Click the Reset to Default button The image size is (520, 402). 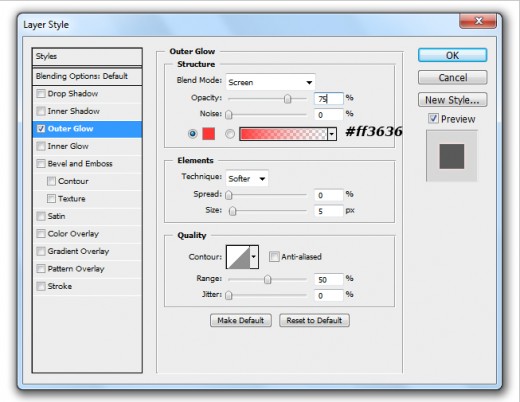coord(314,320)
